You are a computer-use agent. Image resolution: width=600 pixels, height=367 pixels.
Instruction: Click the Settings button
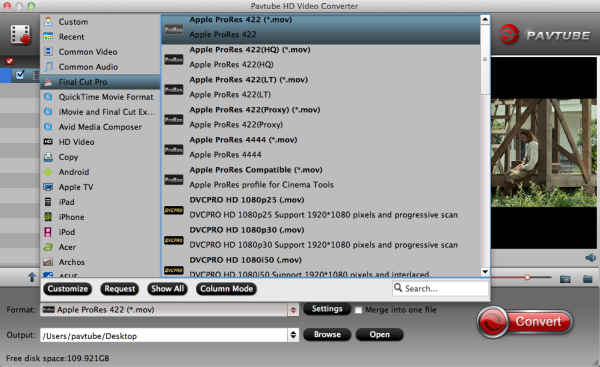pos(327,309)
